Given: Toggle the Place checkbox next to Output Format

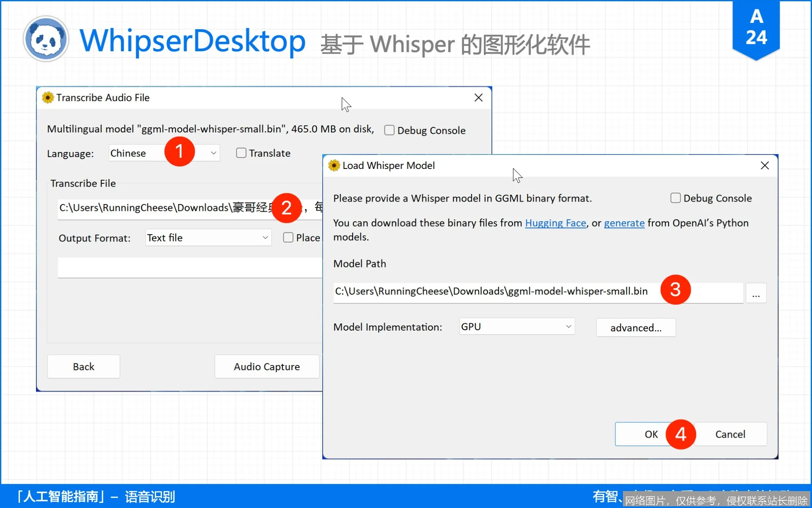Looking at the screenshot, I should [288, 237].
